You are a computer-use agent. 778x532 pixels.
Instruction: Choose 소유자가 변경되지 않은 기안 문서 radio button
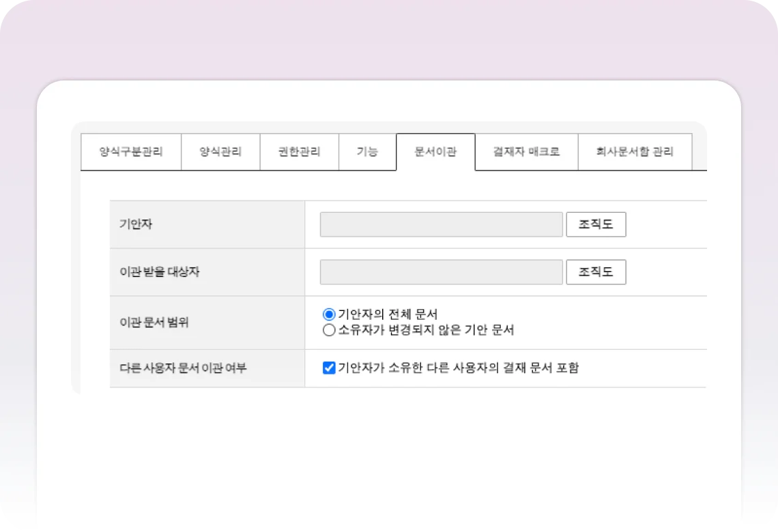coord(329,331)
